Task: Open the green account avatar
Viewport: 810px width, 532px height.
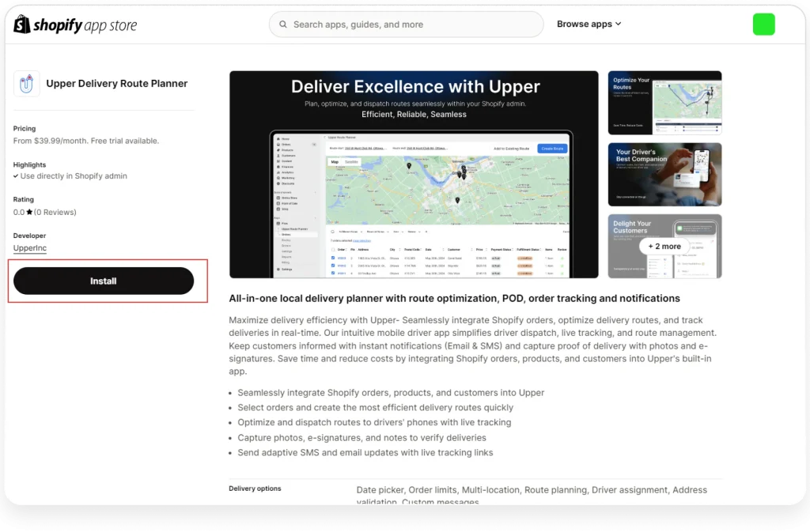Action: pyautogui.click(x=763, y=25)
